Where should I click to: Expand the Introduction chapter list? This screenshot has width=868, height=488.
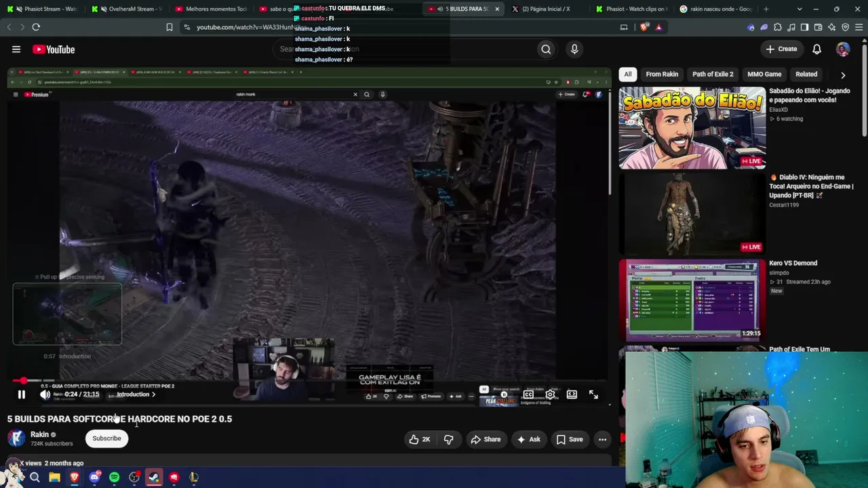pos(136,394)
